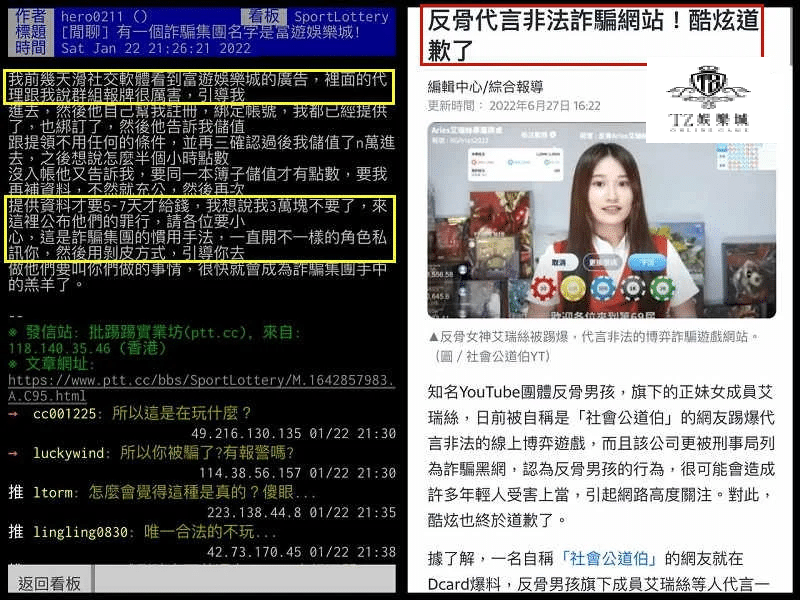Click article headline 反骨代言非法詐騙網站
800x600 pixels.
tap(591, 35)
